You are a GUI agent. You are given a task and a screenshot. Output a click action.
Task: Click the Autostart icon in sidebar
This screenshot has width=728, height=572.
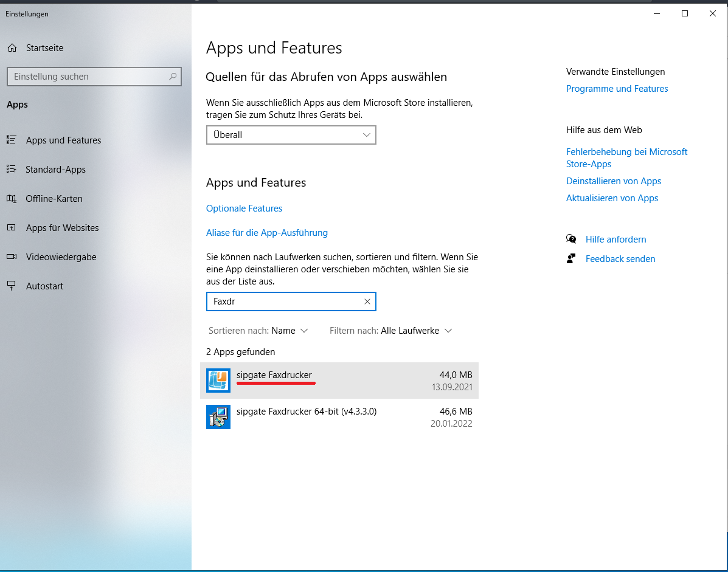12,286
